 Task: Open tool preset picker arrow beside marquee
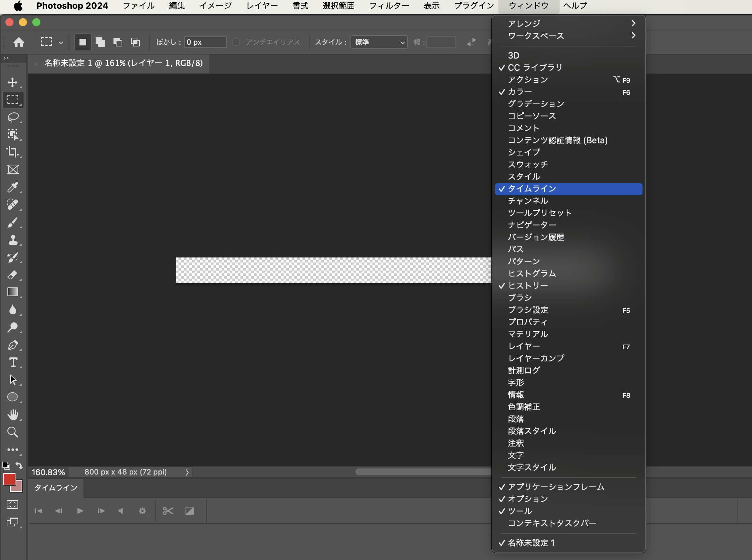(61, 42)
